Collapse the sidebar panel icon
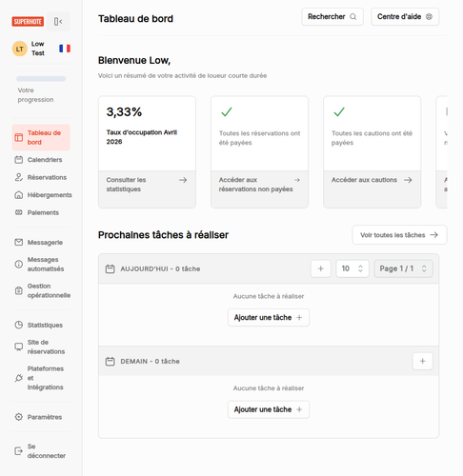 click(58, 22)
